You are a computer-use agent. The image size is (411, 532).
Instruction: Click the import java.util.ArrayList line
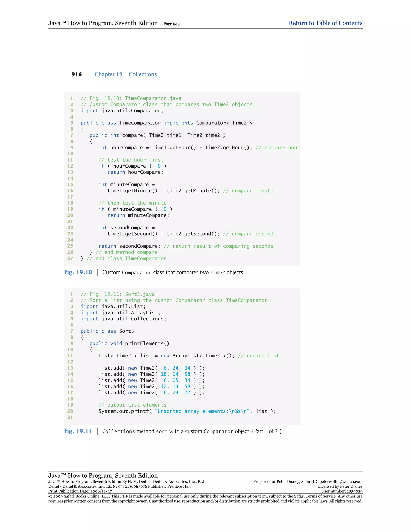point(121,313)
